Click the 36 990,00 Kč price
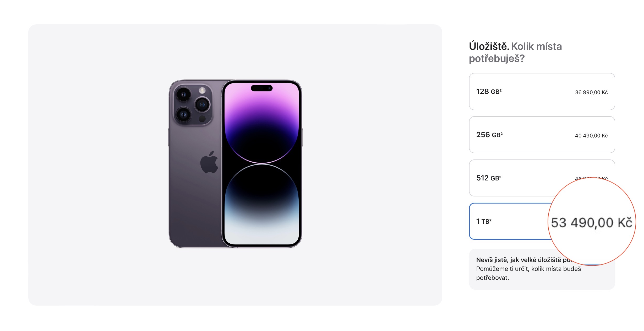Screen dimensions: 644x331 point(591,92)
